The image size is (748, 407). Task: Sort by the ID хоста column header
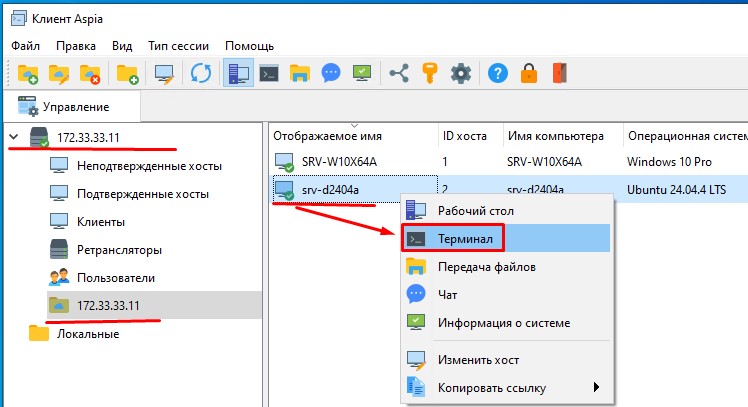471,136
